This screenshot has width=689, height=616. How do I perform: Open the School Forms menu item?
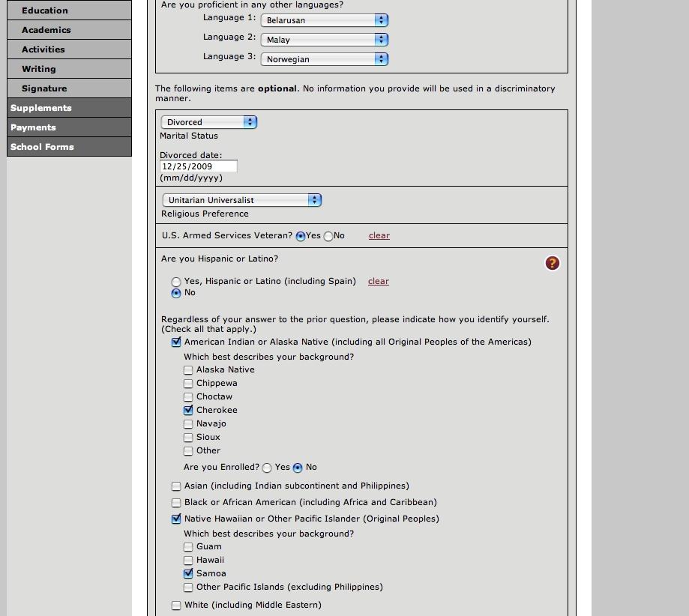pyautogui.click(x=69, y=147)
